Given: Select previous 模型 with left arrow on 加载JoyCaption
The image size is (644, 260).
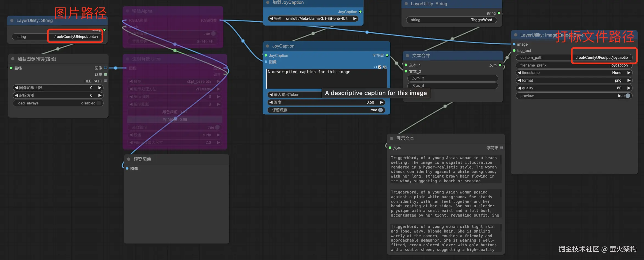Looking at the screenshot, I should click(271, 18).
